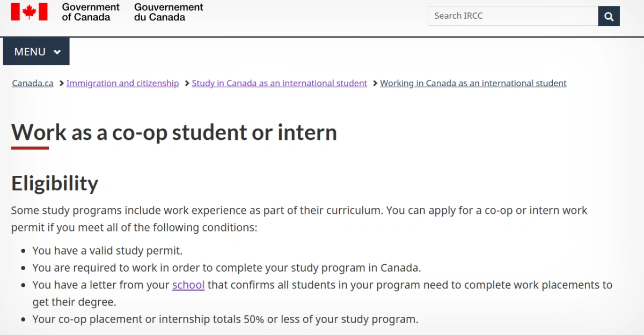Select the Eligibility section heading
The height and width of the screenshot is (335, 644).
(x=55, y=183)
